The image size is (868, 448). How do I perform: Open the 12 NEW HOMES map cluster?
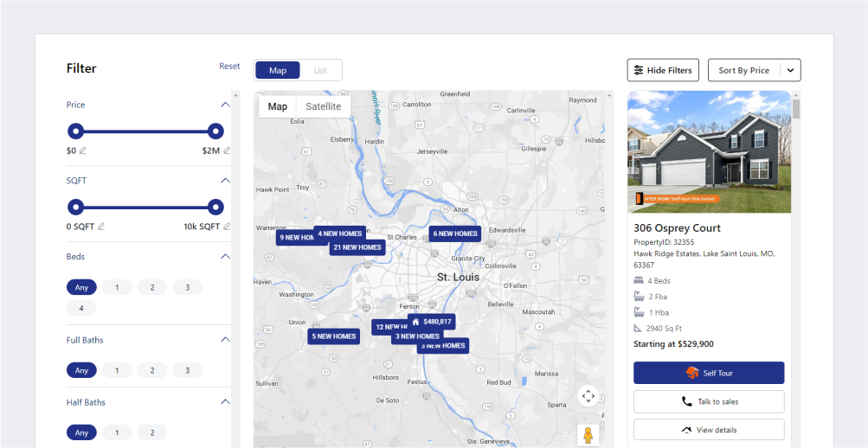[x=389, y=327]
